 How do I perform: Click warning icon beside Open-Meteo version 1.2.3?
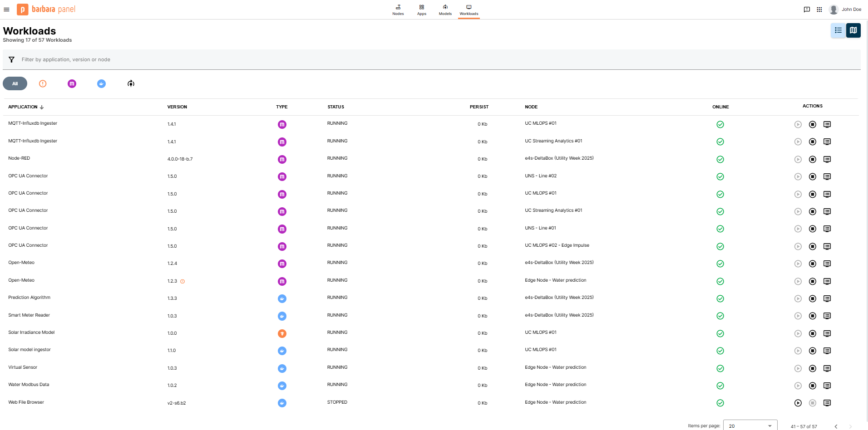pos(182,281)
